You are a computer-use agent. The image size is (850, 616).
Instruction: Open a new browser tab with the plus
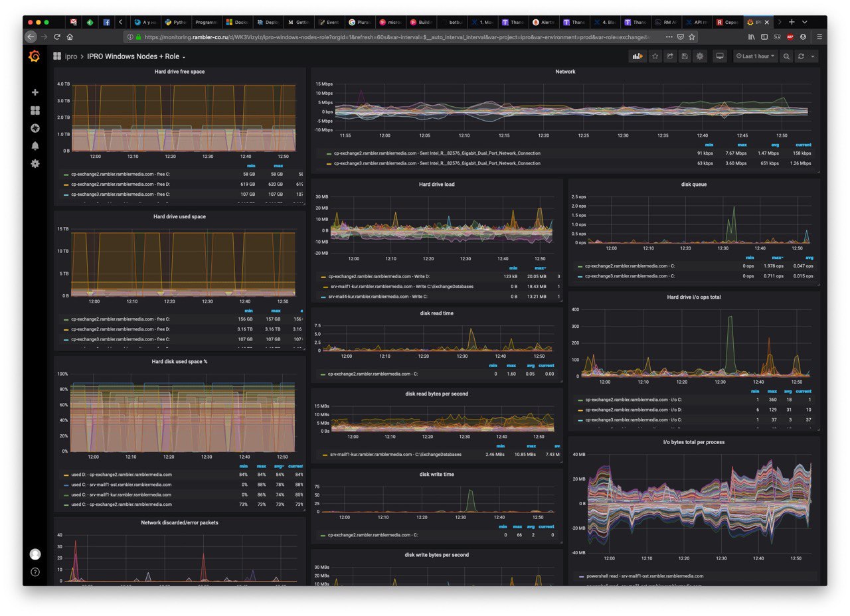tap(792, 22)
